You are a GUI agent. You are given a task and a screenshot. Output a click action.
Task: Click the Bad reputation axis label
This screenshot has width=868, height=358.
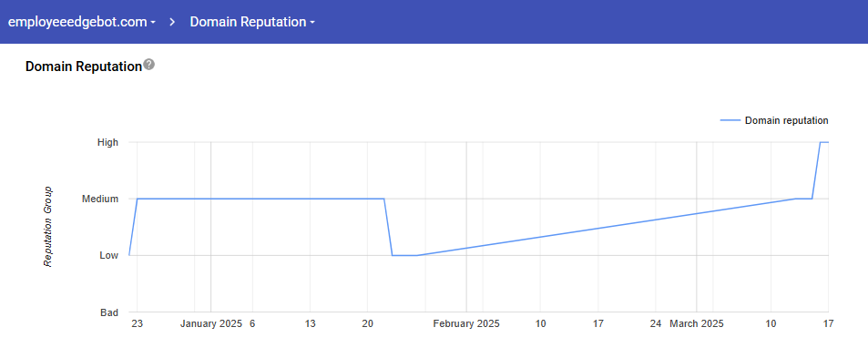(x=109, y=312)
